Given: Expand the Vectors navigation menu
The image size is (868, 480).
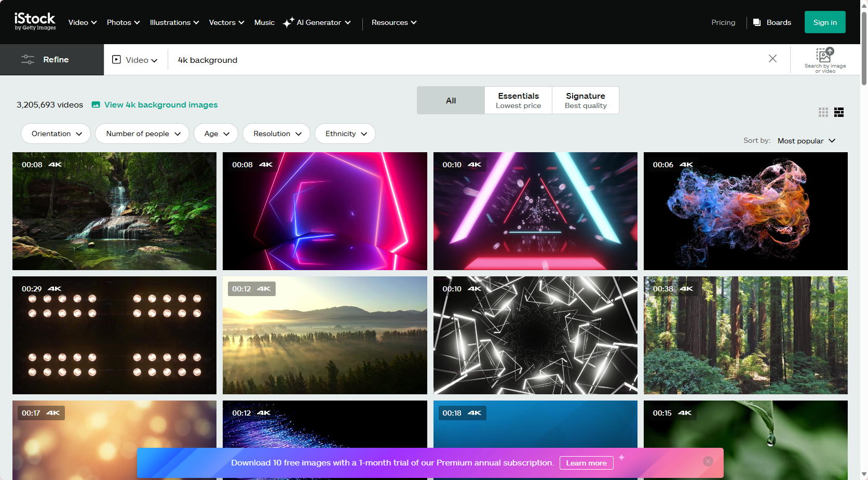Looking at the screenshot, I should tap(226, 22).
